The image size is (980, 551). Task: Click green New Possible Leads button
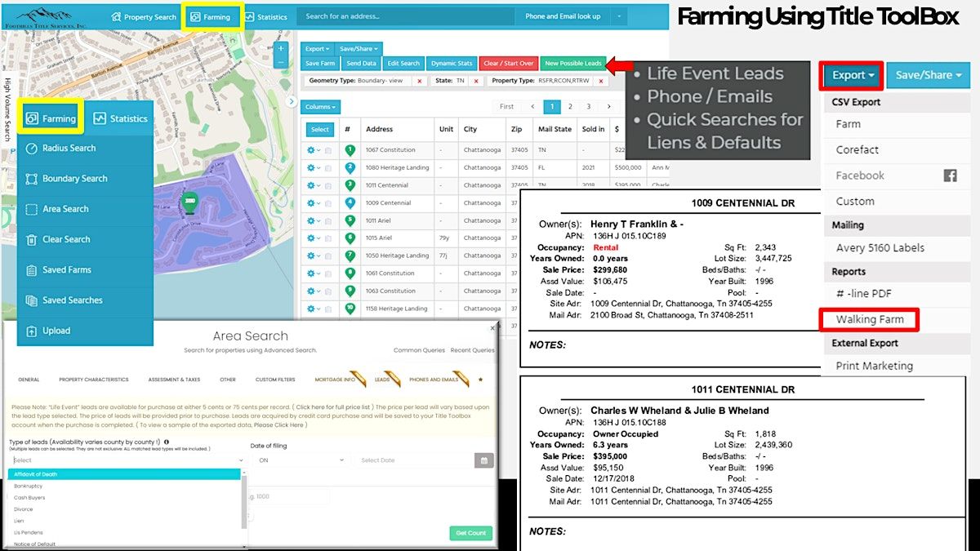[x=573, y=63]
